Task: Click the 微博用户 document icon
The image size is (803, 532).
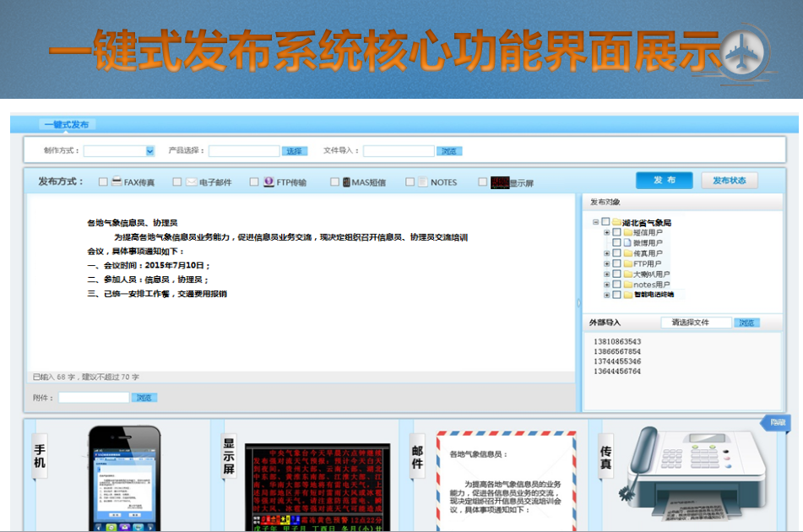Action: (627, 243)
